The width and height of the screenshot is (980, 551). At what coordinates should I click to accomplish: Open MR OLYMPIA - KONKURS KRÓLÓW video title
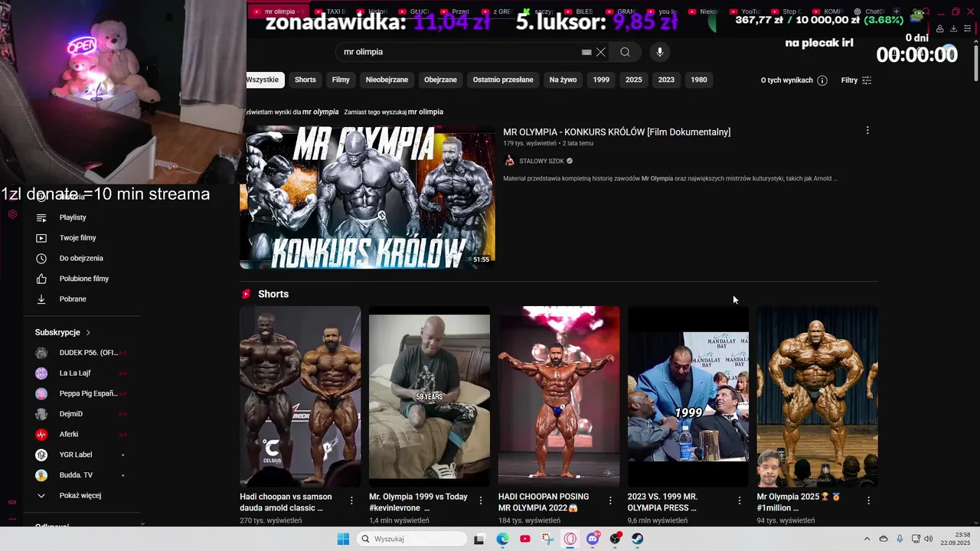pos(616,132)
